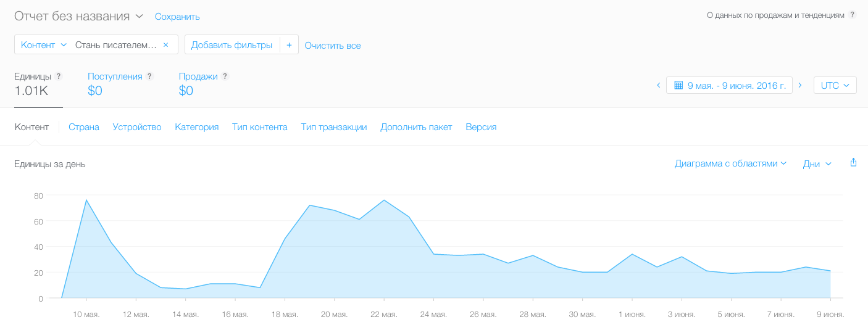868x330 pixels.
Task: Go to the previous date range
Action: (659, 85)
